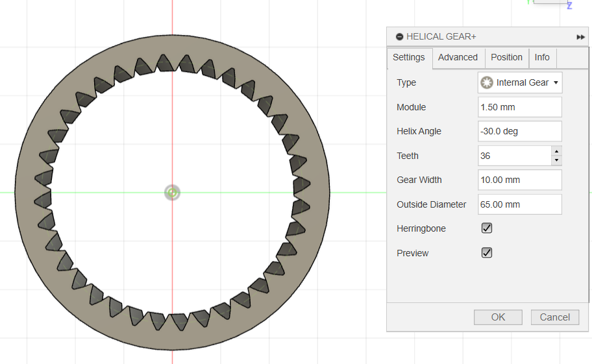The image size is (592, 364).
Task: Click the double-arrow icon in the dialog header
Action: pos(580,37)
